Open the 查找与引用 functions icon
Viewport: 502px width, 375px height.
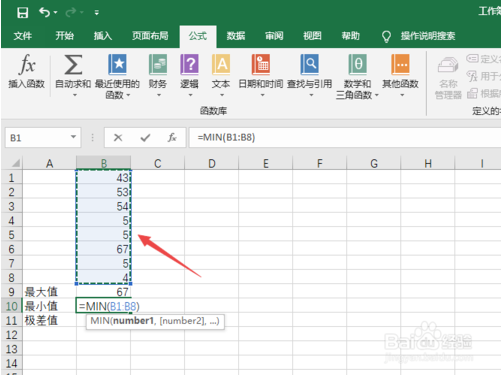[310, 64]
